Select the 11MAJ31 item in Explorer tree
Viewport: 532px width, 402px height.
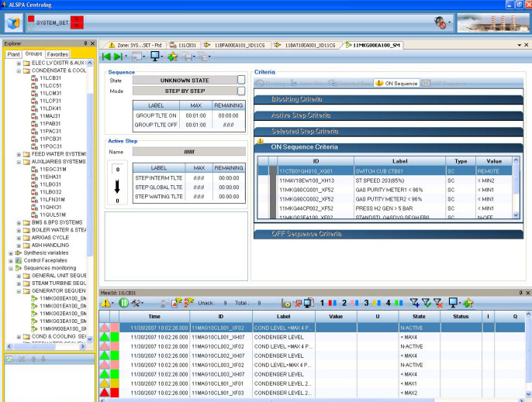[x=50, y=115]
